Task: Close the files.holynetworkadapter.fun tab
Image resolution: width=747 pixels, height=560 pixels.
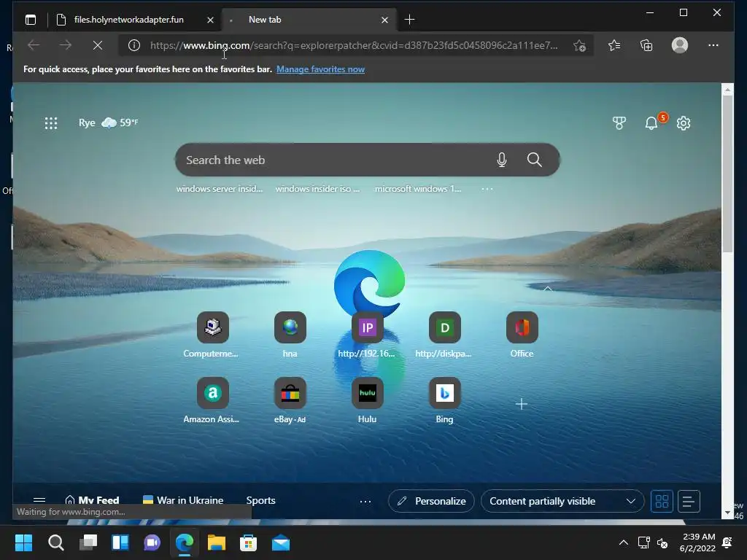Action: tap(210, 20)
